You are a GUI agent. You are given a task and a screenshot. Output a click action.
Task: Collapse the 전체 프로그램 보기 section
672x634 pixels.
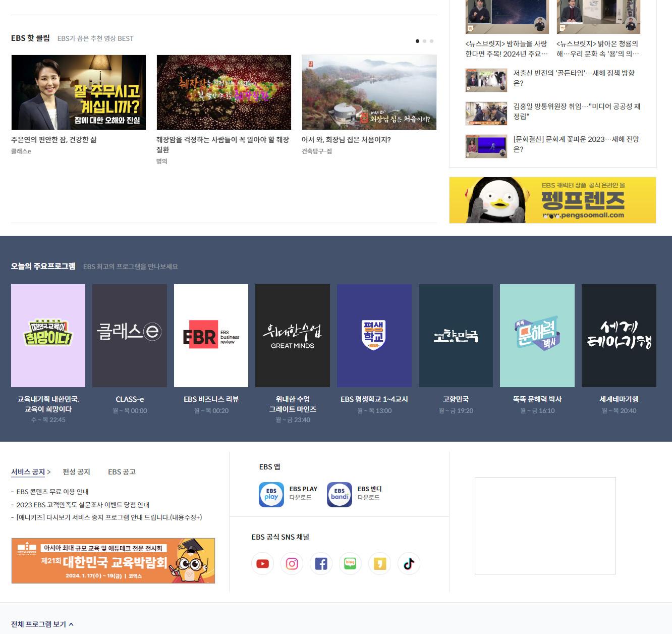point(42,624)
